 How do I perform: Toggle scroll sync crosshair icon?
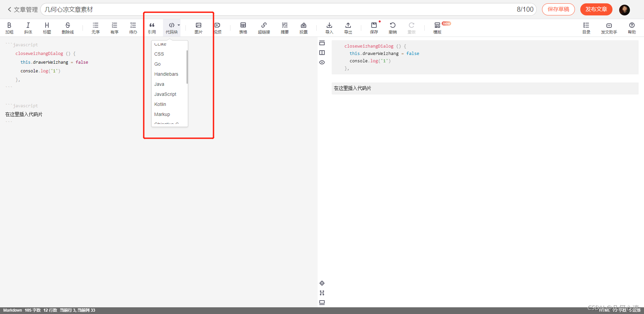pos(322,283)
